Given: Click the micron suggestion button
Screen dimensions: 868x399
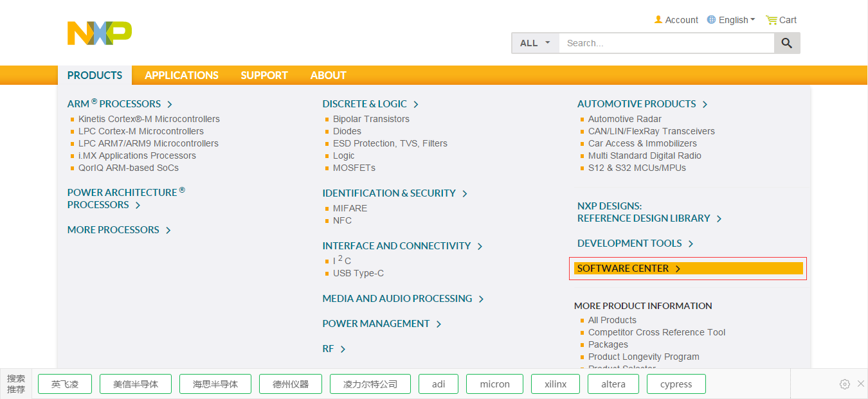Looking at the screenshot, I should coord(495,384).
